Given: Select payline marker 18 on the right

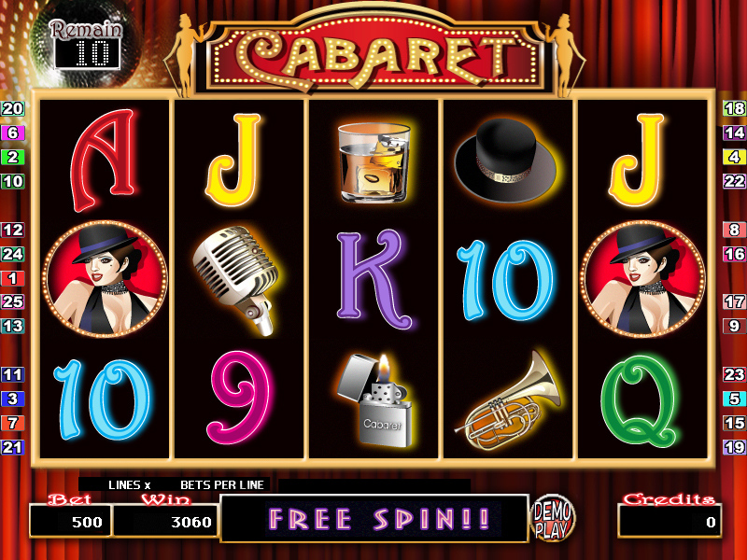Looking at the screenshot, I should point(734,108).
